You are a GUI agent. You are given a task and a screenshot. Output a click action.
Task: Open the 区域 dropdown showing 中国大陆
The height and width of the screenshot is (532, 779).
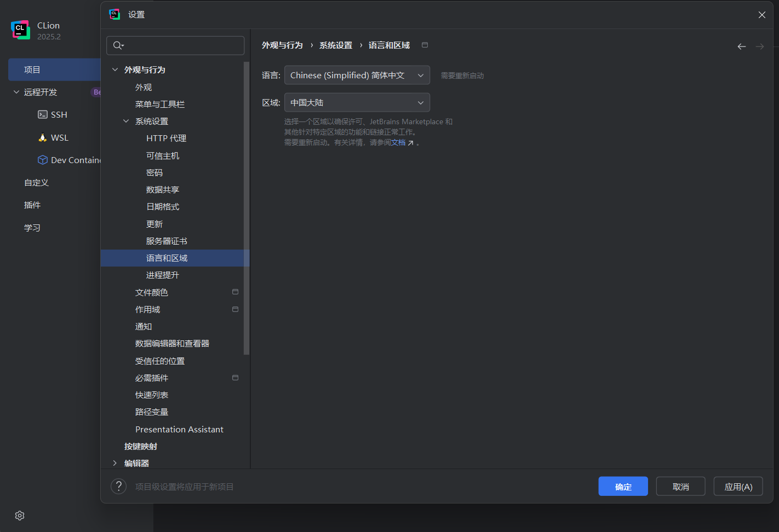[x=357, y=102]
